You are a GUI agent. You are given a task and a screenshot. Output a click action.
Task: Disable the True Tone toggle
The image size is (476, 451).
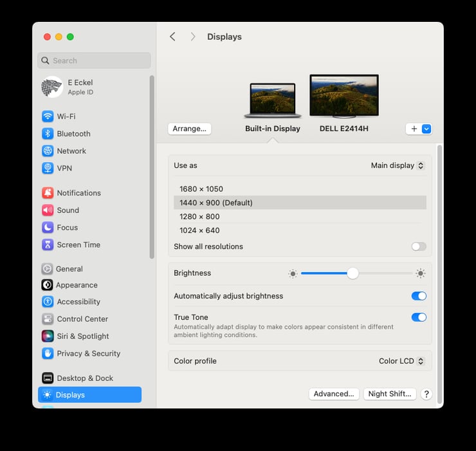(418, 317)
